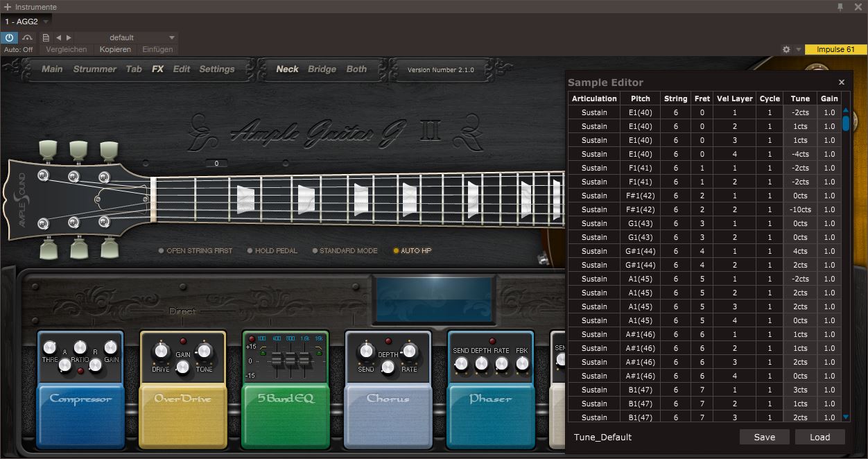Viewport: 868px width, 459px height.
Task: Click the Compressor THRE knob
Action: [49, 347]
